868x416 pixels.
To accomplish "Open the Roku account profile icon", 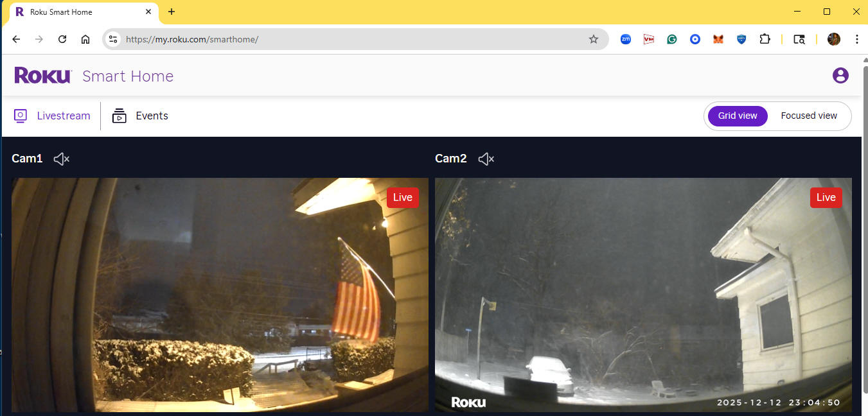I will 840,76.
